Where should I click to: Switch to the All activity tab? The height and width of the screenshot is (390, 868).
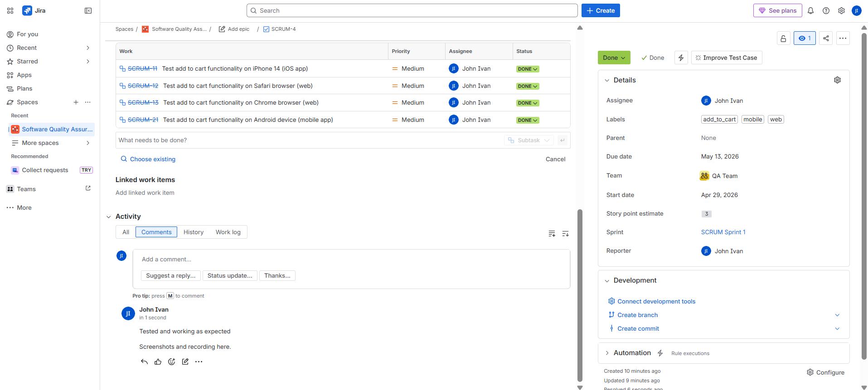pyautogui.click(x=126, y=232)
